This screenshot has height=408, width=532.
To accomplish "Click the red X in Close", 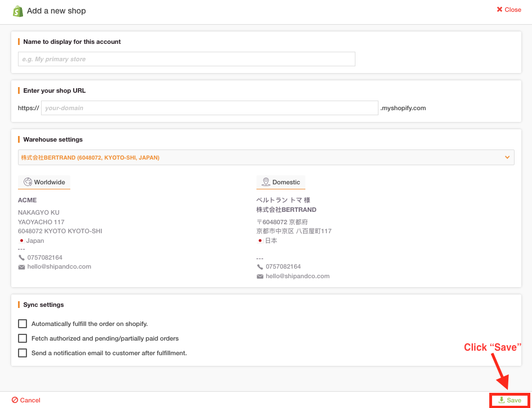I will pos(499,10).
